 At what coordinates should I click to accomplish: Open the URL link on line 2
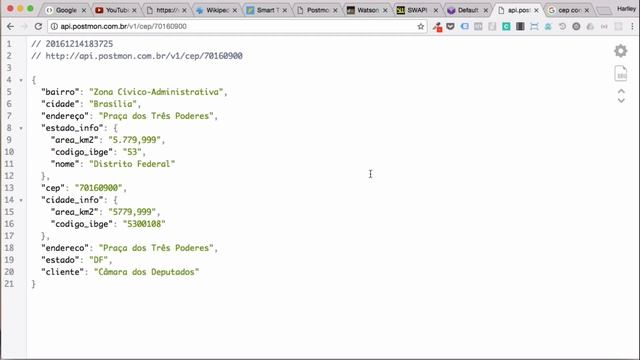[x=144, y=56]
